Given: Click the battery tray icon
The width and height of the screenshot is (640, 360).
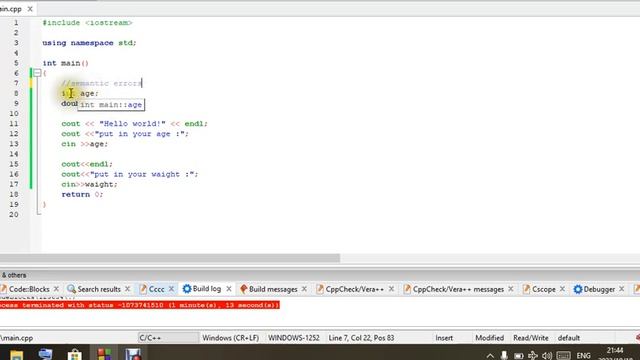Looking at the screenshot, I should 518,356.
